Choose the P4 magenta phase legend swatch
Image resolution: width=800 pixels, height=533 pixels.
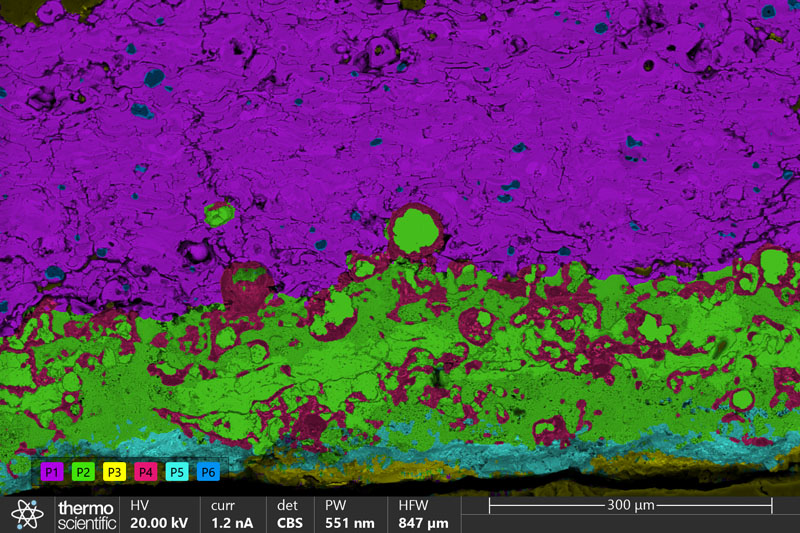[146, 471]
